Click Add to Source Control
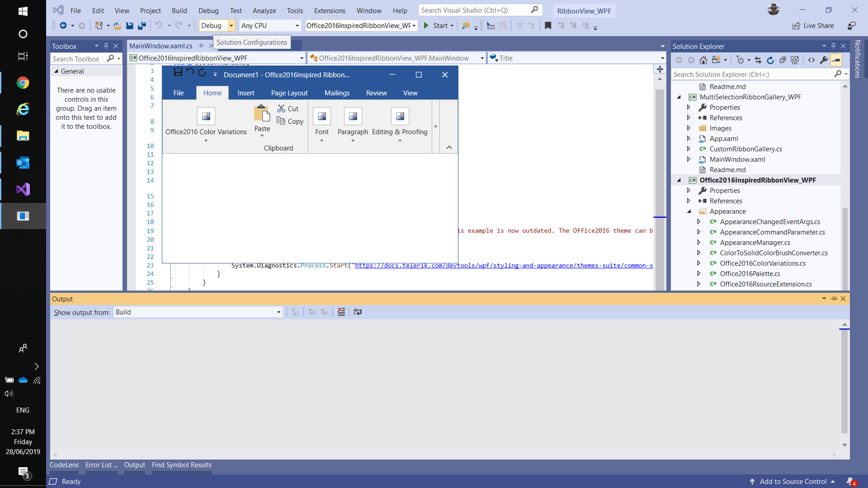The image size is (868, 488). (x=793, y=482)
